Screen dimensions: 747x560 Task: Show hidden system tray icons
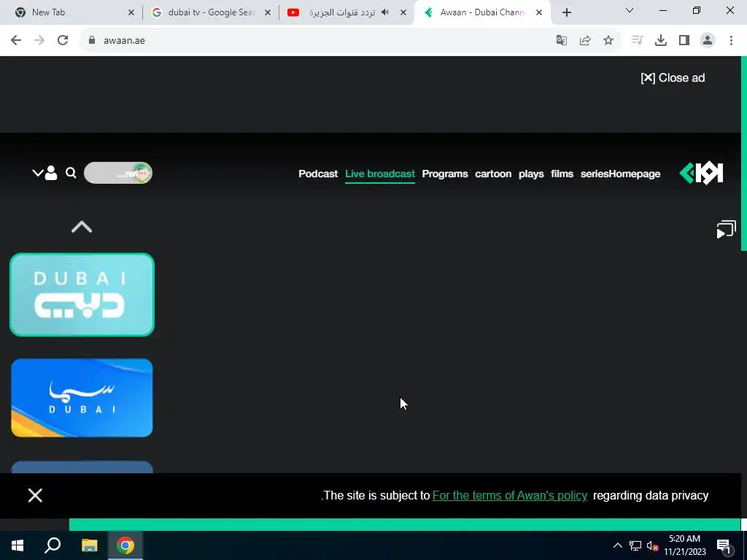[x=617, y=545]
